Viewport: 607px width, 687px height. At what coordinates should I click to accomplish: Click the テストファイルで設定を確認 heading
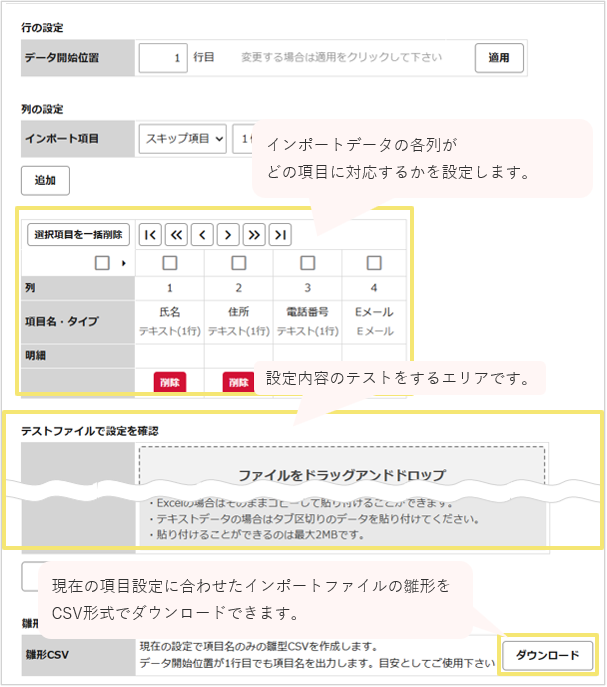(x=90, y=432)
